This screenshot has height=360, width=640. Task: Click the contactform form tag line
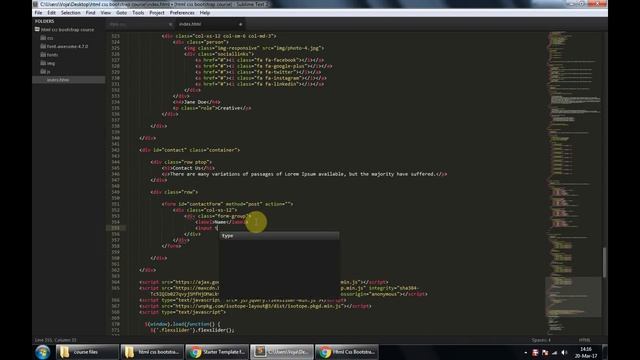pos(227,204)
